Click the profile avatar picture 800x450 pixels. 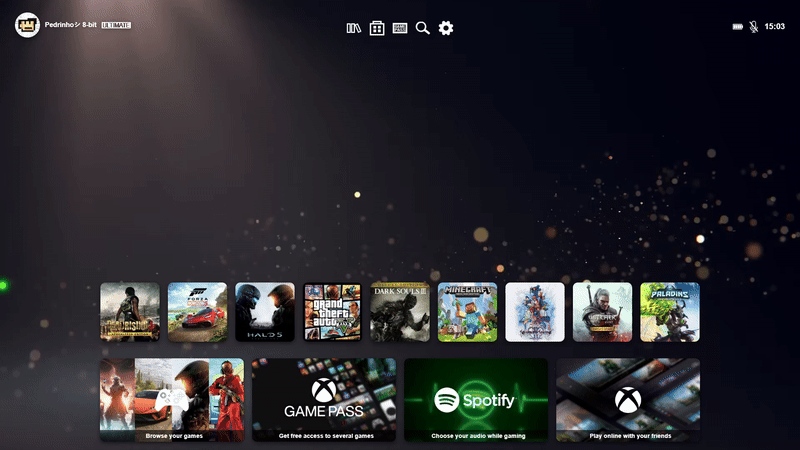(x=28, y=25)
